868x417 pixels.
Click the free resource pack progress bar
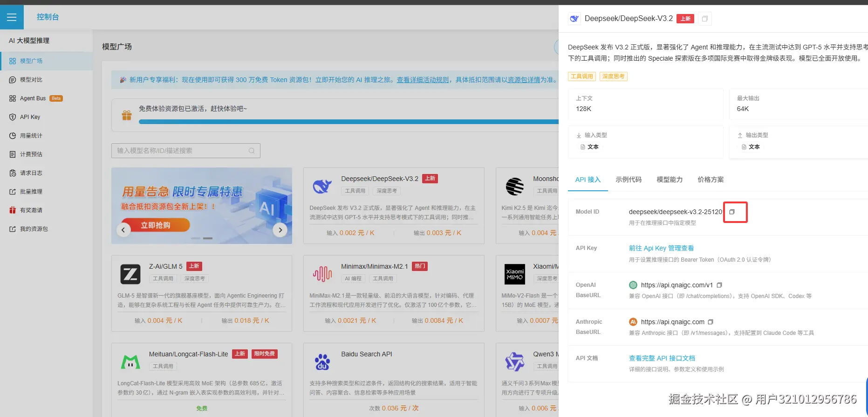point(349,122)
